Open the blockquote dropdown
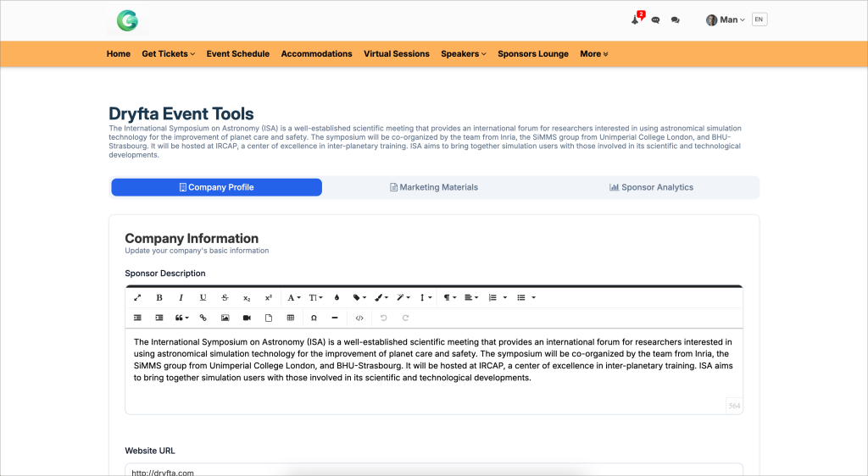 click(181, 318)
